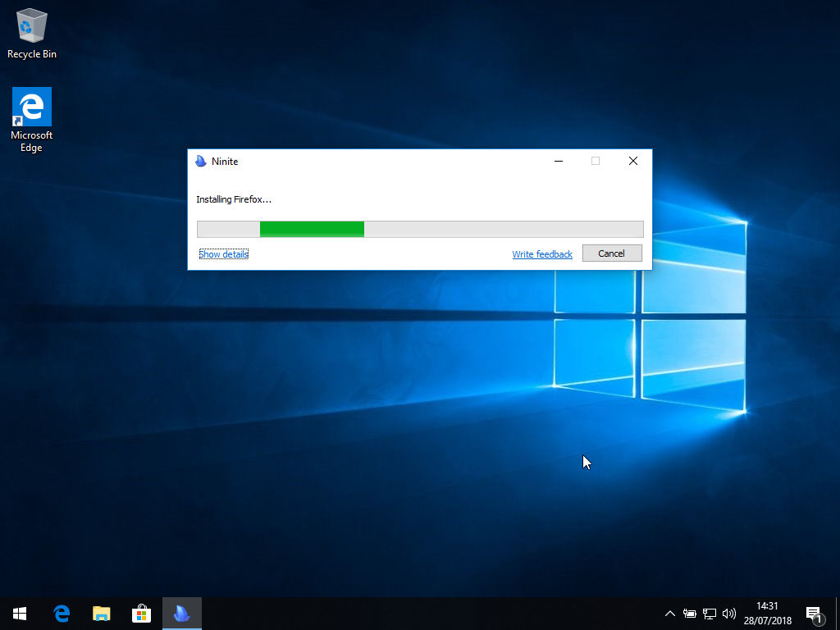This screenshot has height=630, width=840.
Task: Open the Recycle Bin desktop icon
Action: pyautogui.click(x=32, y=34)
